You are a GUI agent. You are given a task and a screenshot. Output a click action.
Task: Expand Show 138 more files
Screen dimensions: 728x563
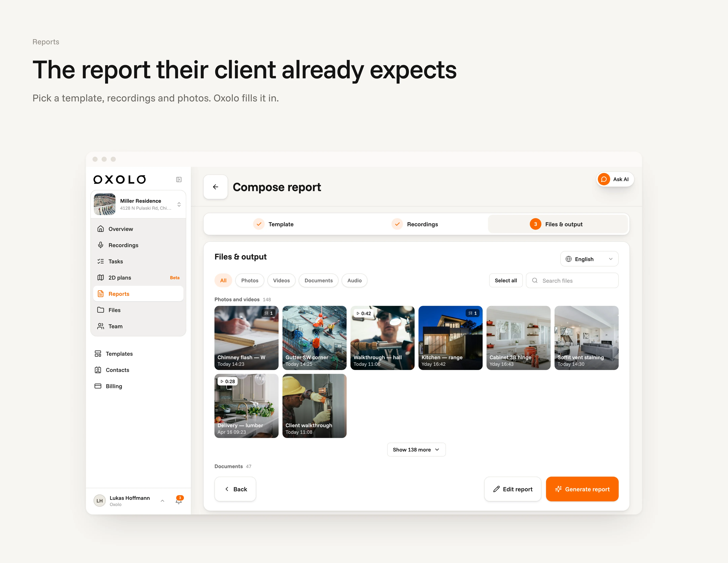click(x=416, y=450)
